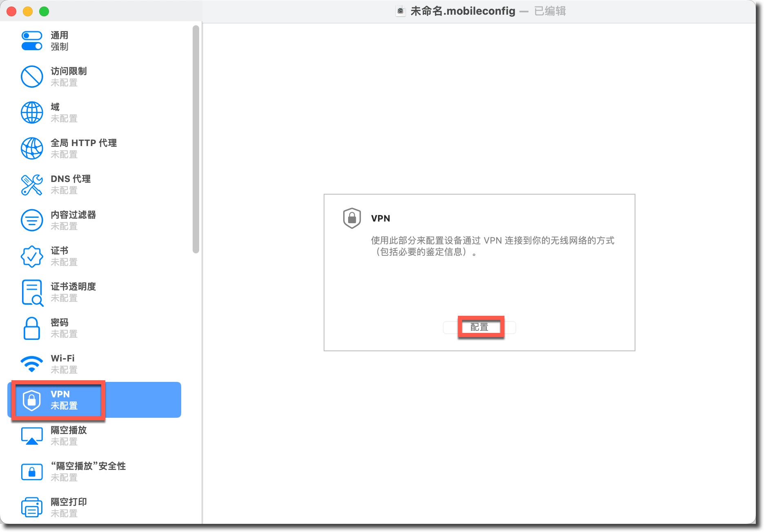Click the Certificates (证书) badge icon

click(32, 256)
